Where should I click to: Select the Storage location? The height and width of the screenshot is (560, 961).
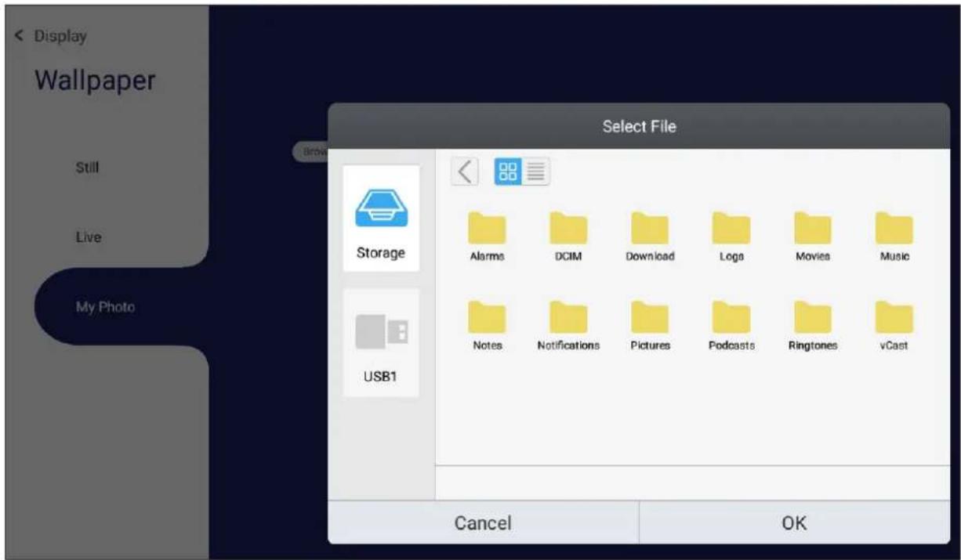point(381,219)
